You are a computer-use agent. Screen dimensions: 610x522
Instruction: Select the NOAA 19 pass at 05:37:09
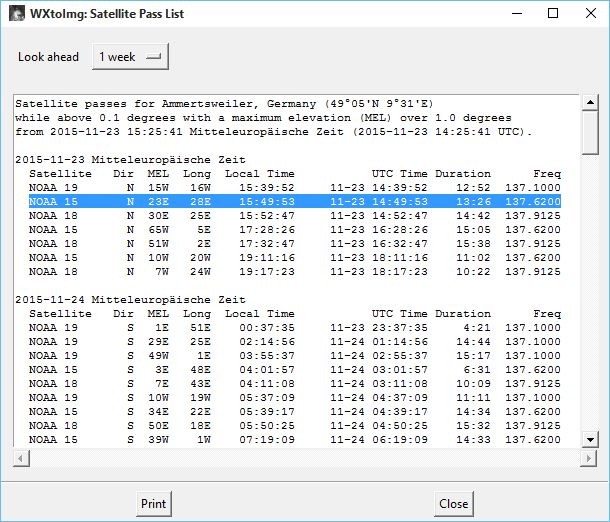tap(294, 398)
